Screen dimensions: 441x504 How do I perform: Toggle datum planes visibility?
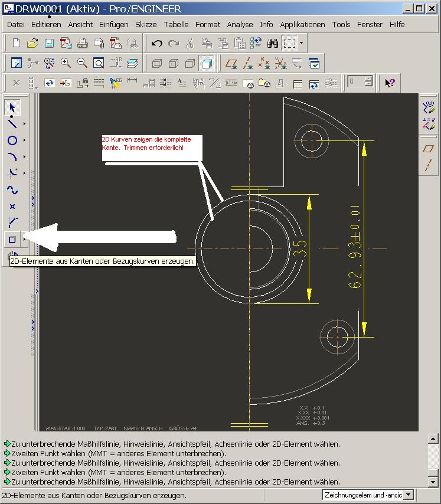point(231,63)
